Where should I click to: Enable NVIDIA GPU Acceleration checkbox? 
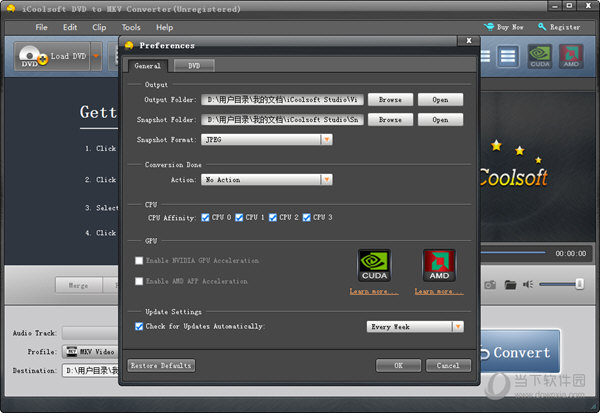click(x=139, y=261)
